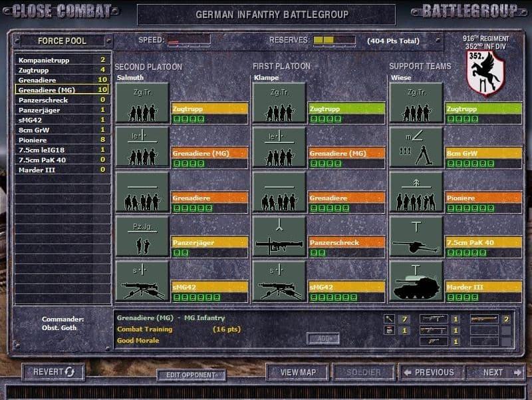Image resolution: width=532 pixels, height=400 pixels.
Task: Click the Second Platoon header label
Action: [x=148, y=67]
